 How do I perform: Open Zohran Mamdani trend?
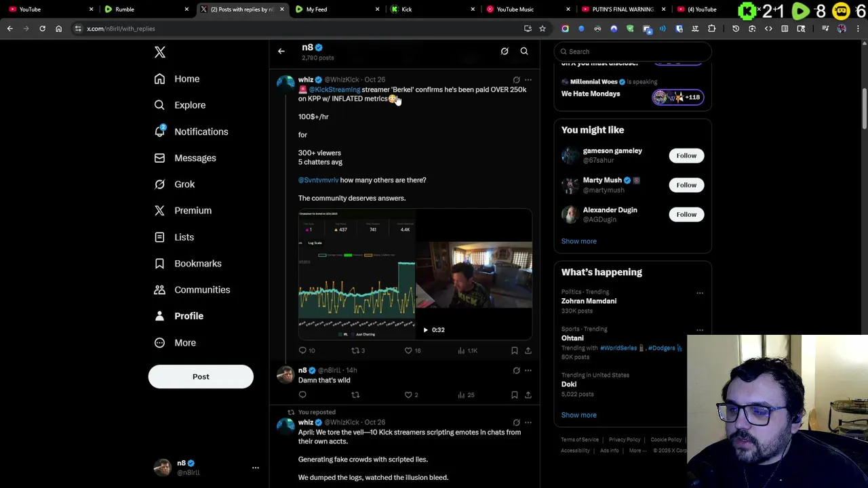tap(589, 301)
